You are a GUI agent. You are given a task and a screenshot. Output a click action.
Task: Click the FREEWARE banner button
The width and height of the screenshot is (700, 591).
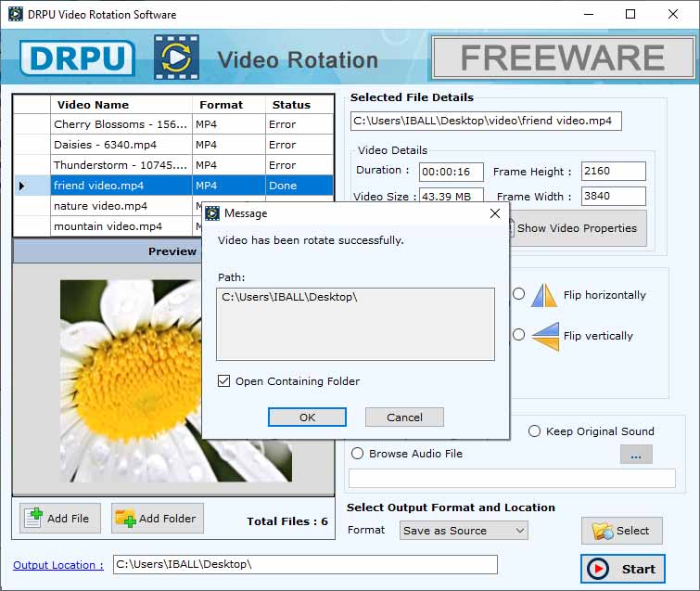(x=563, y=58)
